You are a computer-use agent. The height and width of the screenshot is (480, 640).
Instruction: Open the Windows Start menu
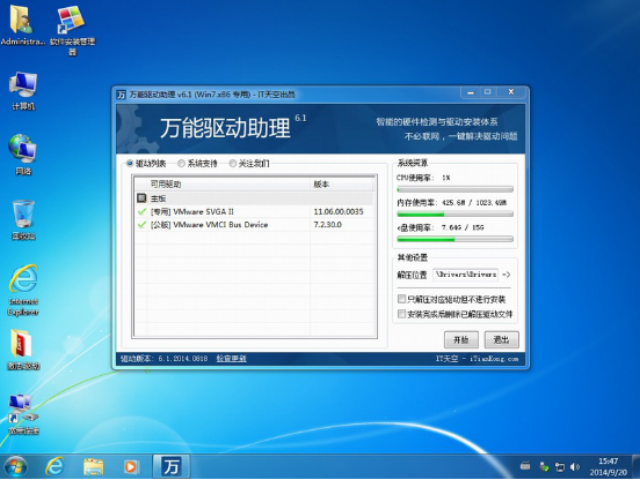point(16,466)
